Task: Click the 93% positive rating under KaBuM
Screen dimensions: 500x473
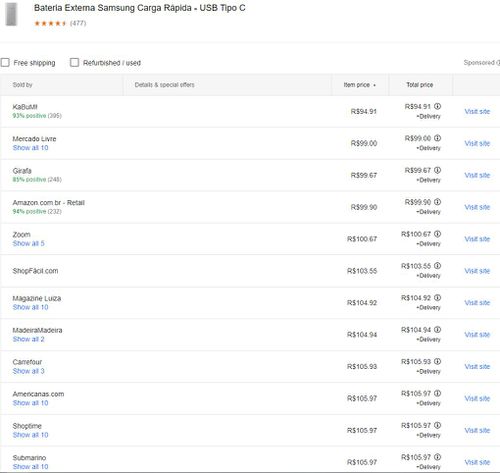Action: 29,116
